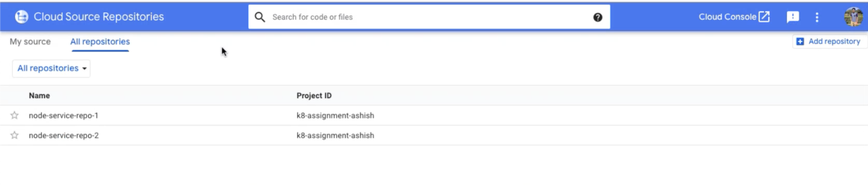This screenshot has width=868, height=185.
Task: Open the node-service-repo-1 repository
Action: 64,115
